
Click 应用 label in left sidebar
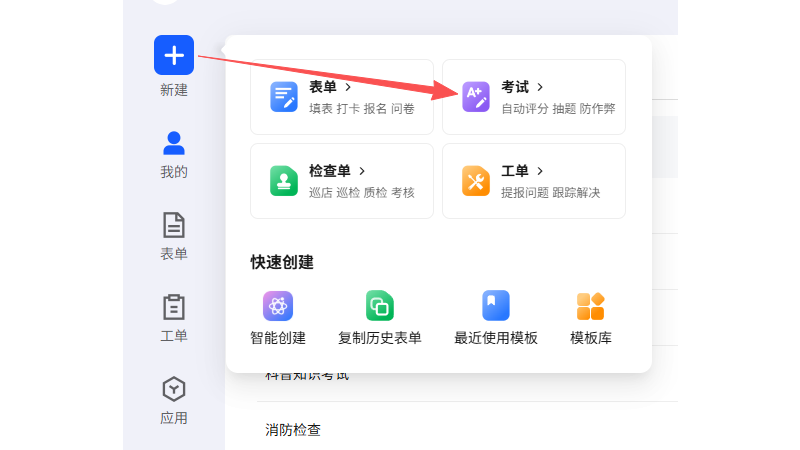[x=174, y=418]
